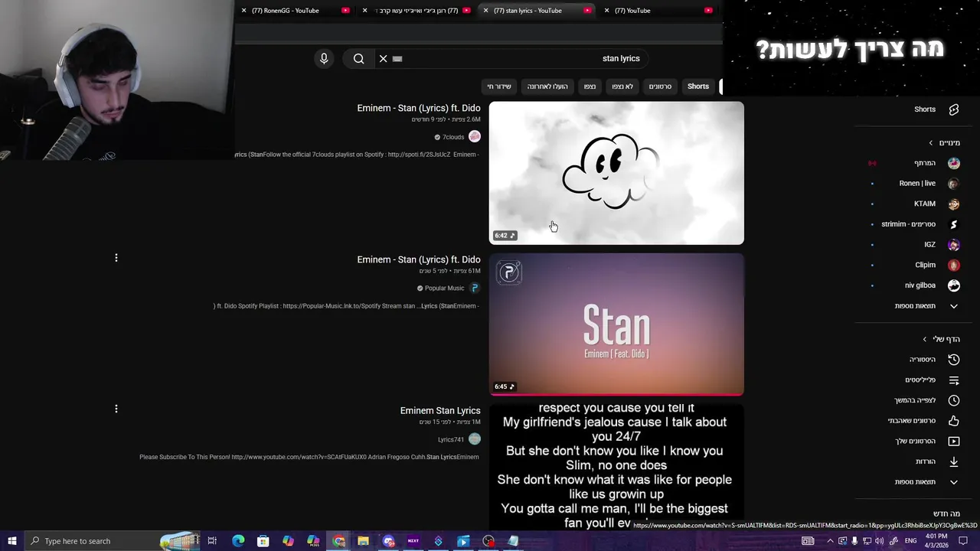Open Microsoft Store from the taskbar
Viewport: 980px width, 551px height.
click(x=263, y=541)
